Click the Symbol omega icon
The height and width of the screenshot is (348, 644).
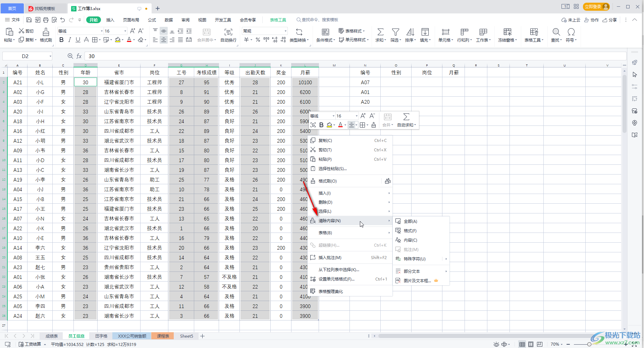571,32
